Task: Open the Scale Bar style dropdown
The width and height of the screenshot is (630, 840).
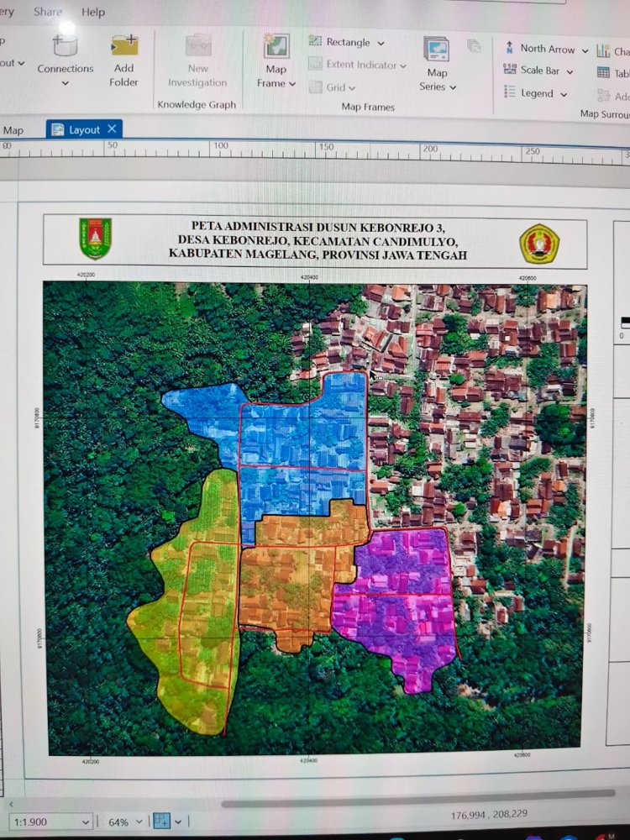Action: pos(570,71)
